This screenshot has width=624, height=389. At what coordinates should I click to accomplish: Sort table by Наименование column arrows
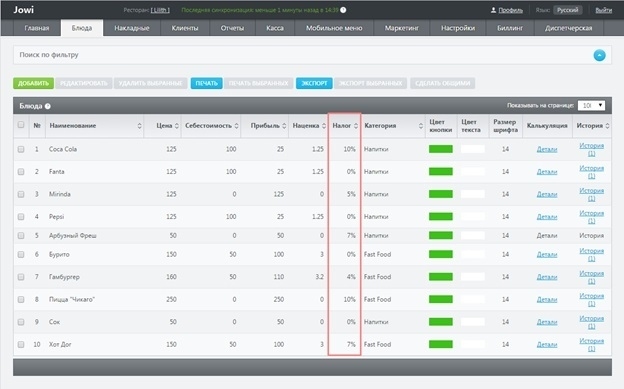pyautogui.click(x=139, y=126)
